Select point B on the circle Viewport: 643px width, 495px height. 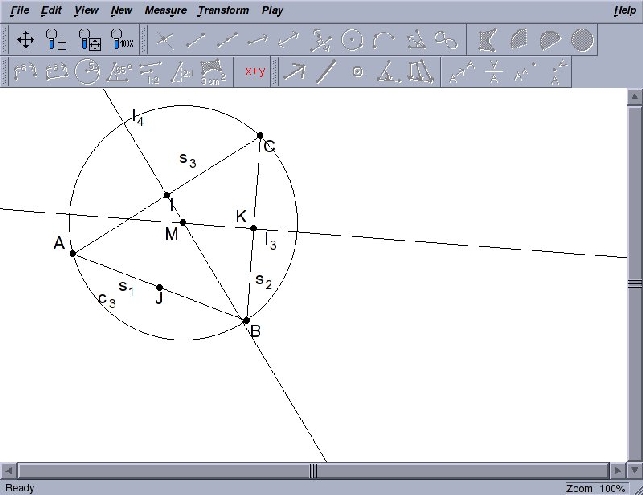click(246, 320)
